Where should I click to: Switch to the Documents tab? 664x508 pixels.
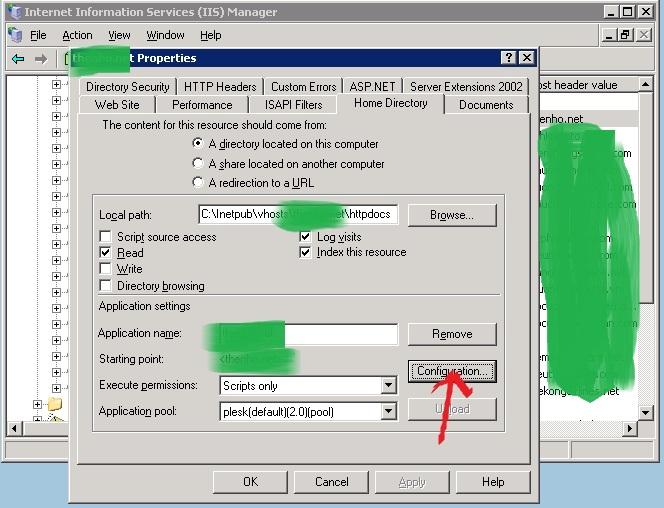(x=486, y=105)
